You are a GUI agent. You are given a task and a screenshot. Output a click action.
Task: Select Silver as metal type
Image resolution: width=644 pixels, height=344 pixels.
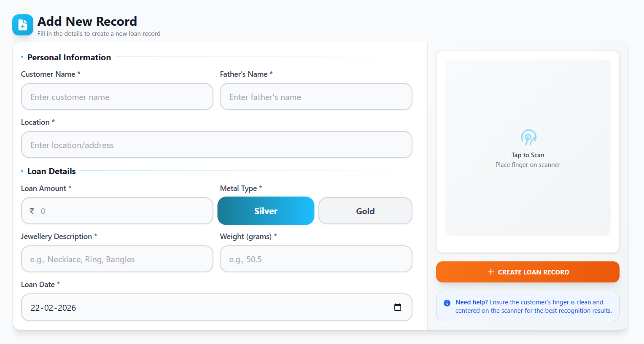click(x=266, y=211)
